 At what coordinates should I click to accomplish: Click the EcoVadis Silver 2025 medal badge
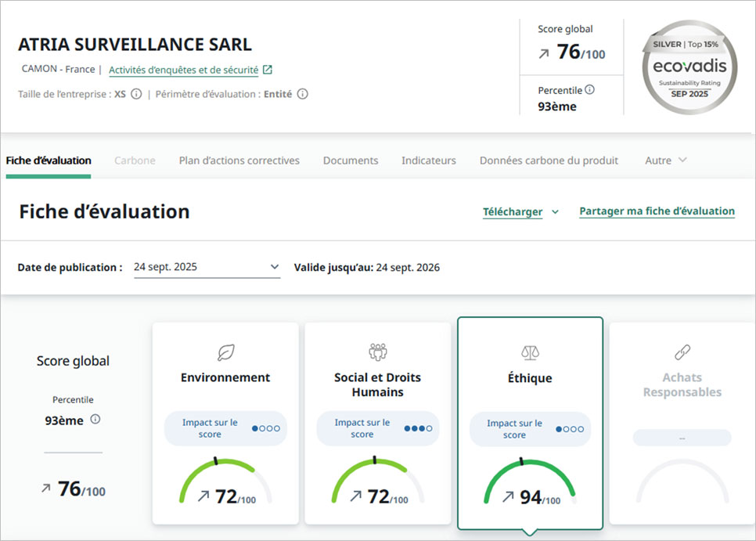coord(687,67)
